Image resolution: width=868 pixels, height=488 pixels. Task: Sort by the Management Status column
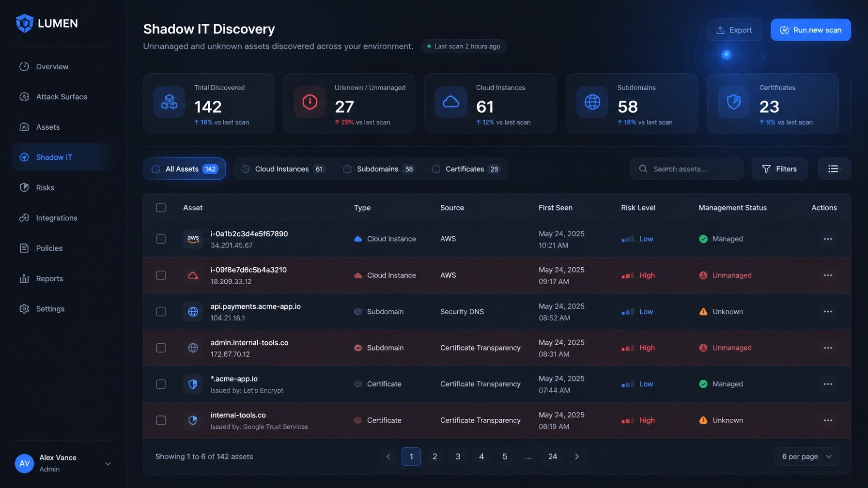click(x=732, y=208)
